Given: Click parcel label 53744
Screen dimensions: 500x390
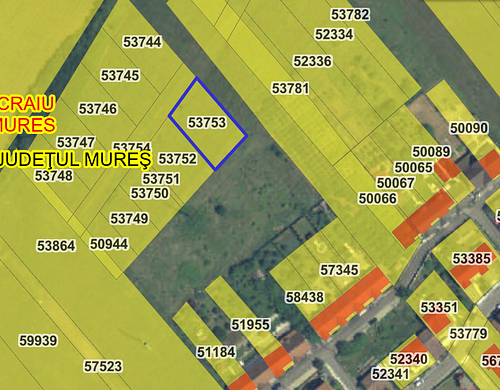Looking at the screenshot, I should (x=142, y=42).
